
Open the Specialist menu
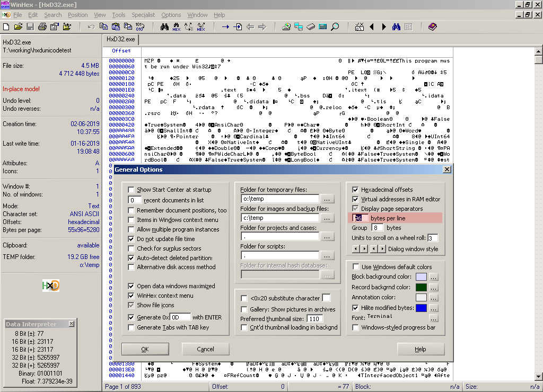tap(143, 15)
